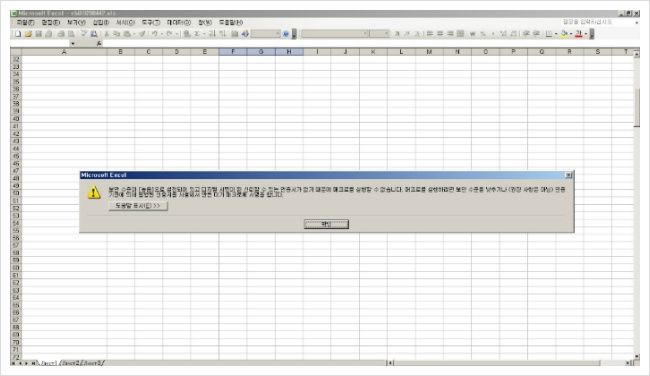Close the Microsoft Excel warning dialog
Viewport: 650px width, 376px height.
point(569,175)
